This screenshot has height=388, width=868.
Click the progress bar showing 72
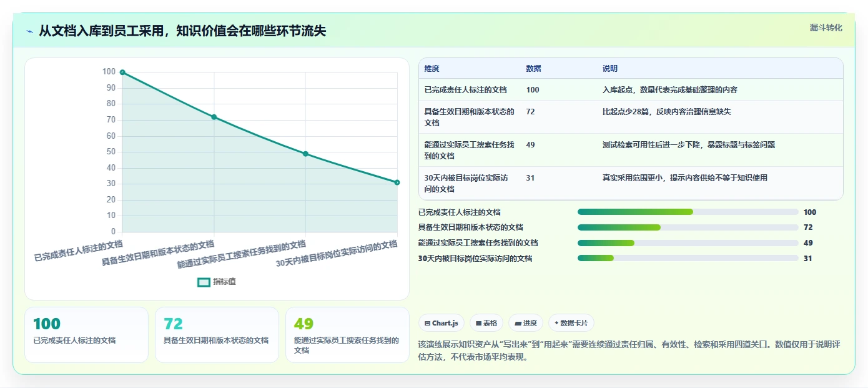click(688, 227)
